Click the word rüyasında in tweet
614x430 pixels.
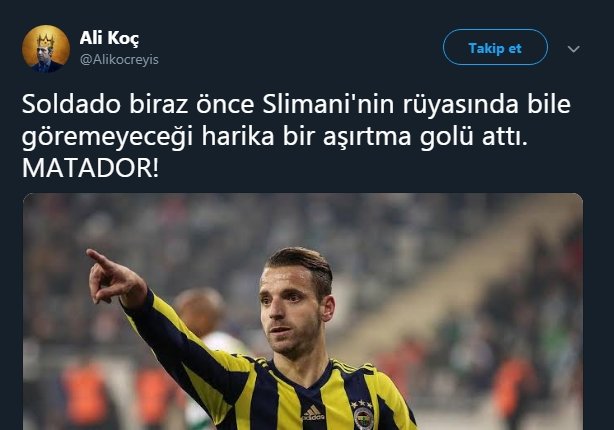[459, 106]
